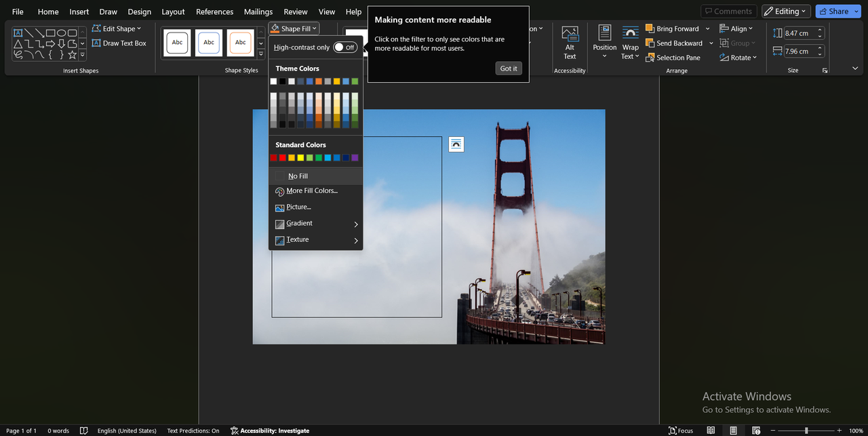This screenshot has width=868, height=436.
Task: Apply the orange outline Abc shape style
Action: click(240, 43)
